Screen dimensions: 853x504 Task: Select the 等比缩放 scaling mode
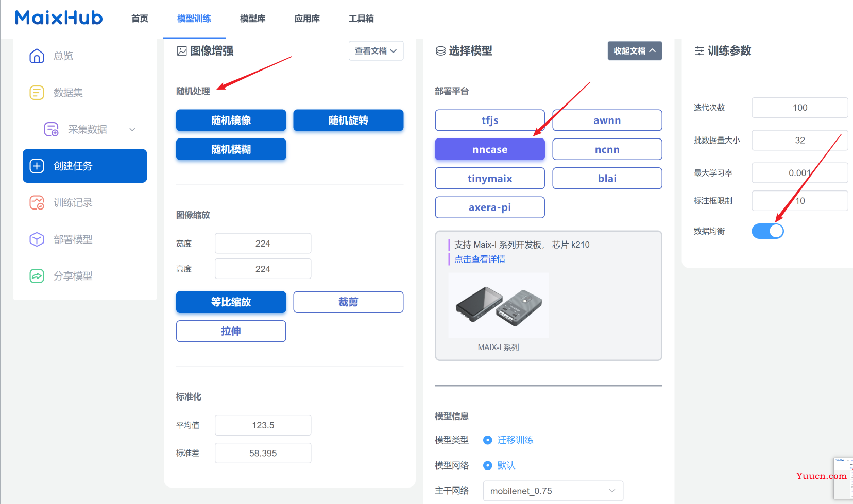click(x=231, y=302)
